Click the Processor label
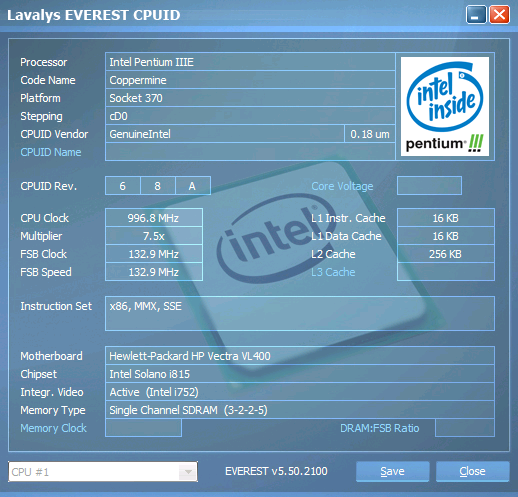This screenshot has width=518, height=497. pyautogui.click(x=44, y=62)
